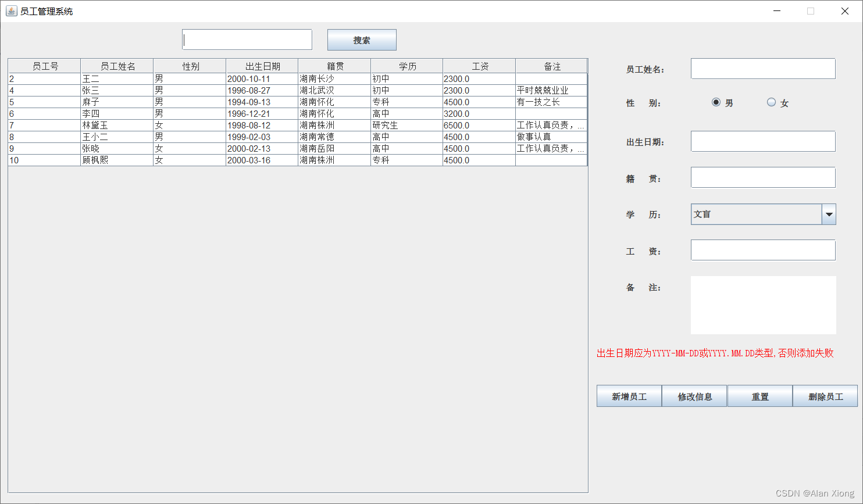Click the 工资 input field
This screenshot has width=863, height=504.
(x=763, y=250)
